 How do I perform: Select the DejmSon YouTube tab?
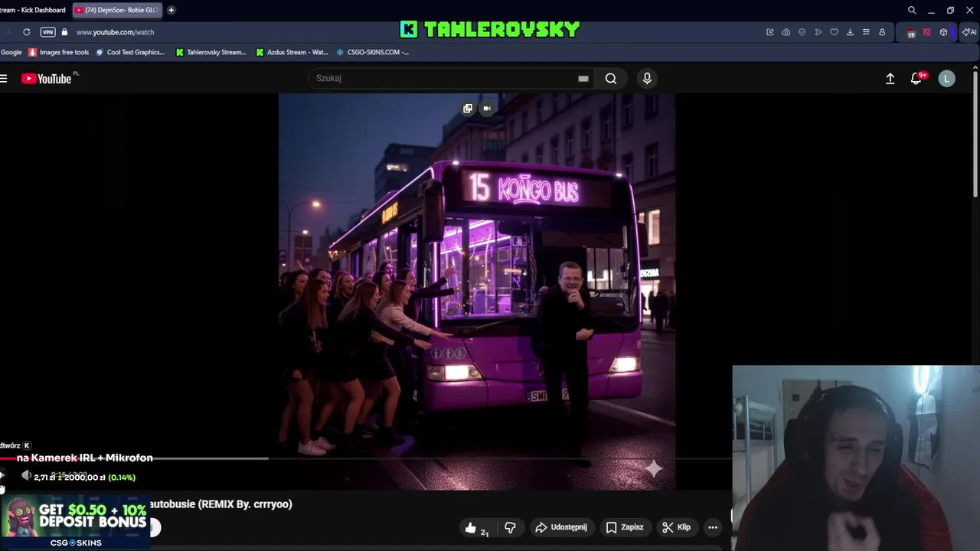117,10
